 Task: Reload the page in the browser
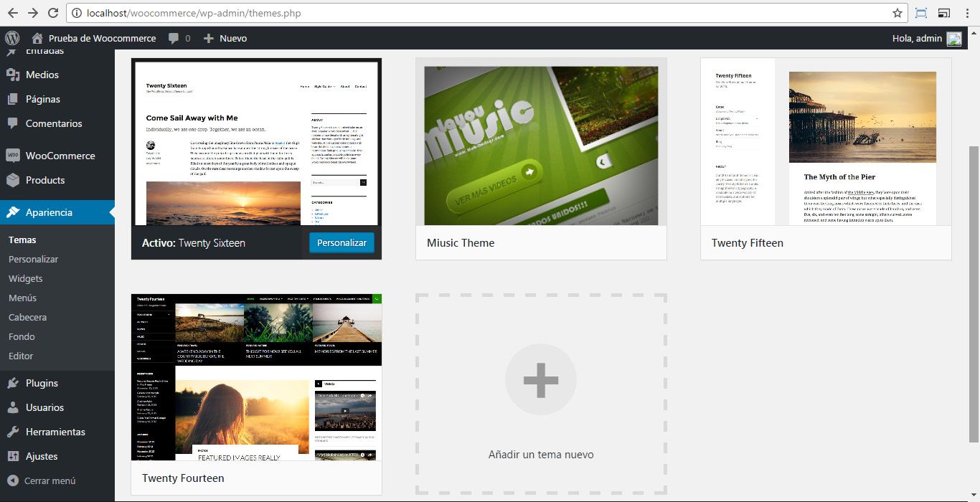pyautogui.click(x=52, y=13)
